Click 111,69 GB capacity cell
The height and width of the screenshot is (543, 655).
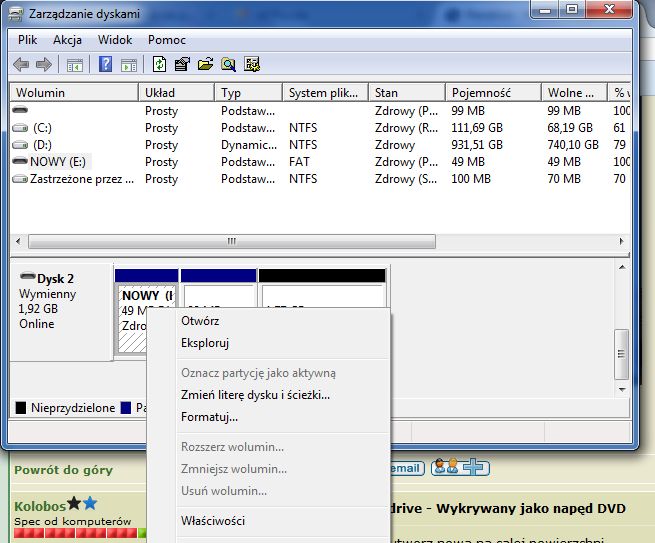(x=477, y=128)
